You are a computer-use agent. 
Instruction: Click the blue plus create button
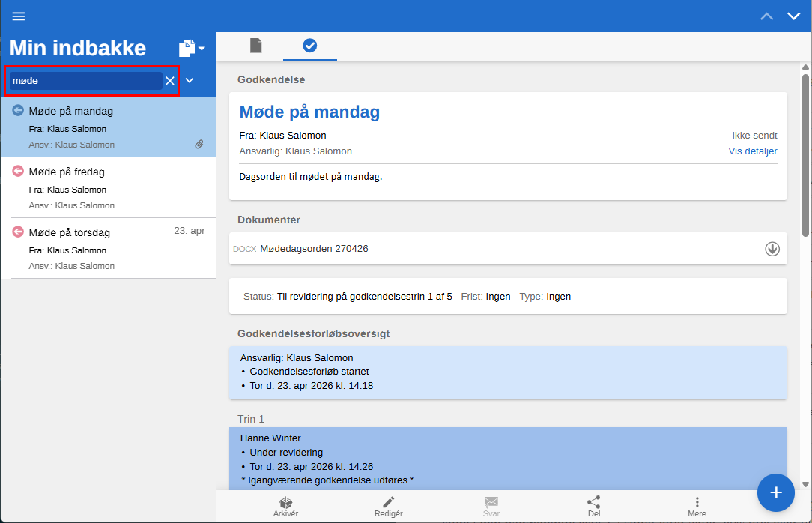click(776, 492)
